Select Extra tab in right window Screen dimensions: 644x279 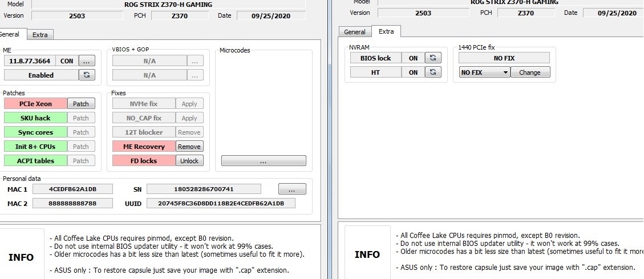click(386, 31)
